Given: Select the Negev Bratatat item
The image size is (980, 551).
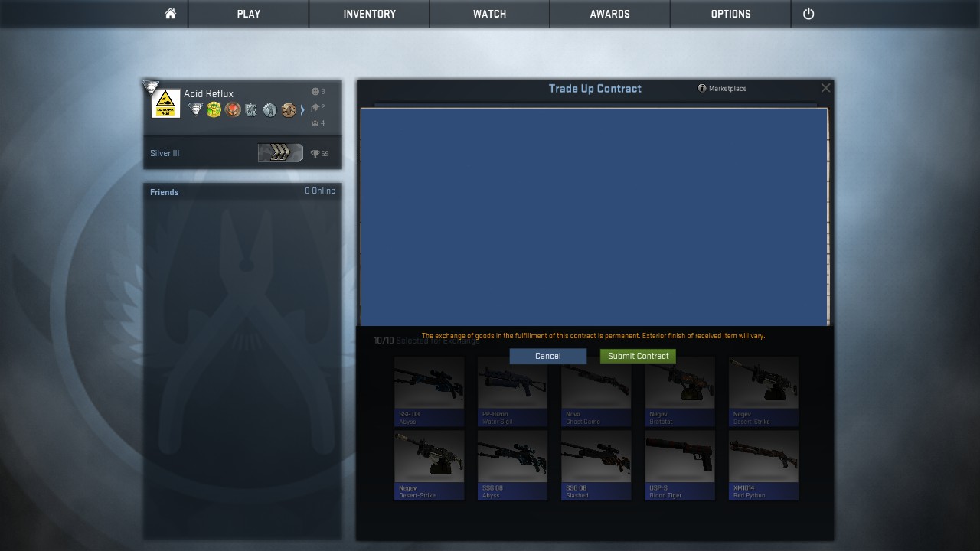Looking at the screenshot, I should tap(680, 391).
